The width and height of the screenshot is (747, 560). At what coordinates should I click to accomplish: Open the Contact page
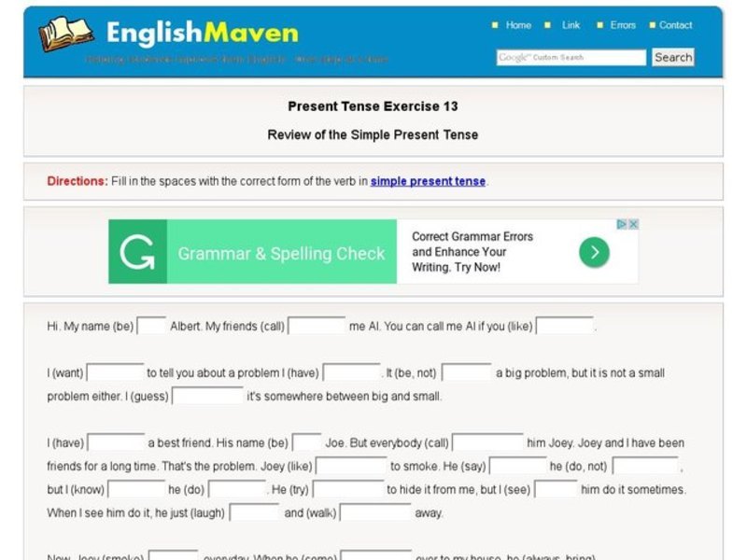point(675,25)
